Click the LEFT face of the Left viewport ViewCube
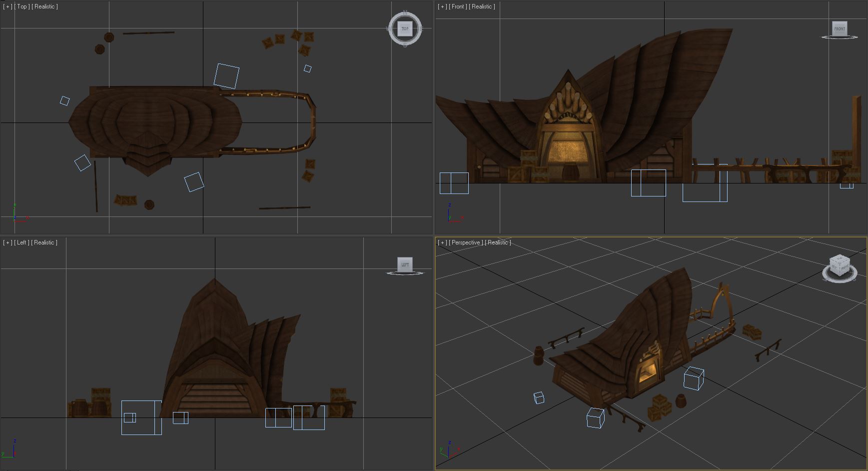Viewport: 868px width, 471px height. (405, 264)
